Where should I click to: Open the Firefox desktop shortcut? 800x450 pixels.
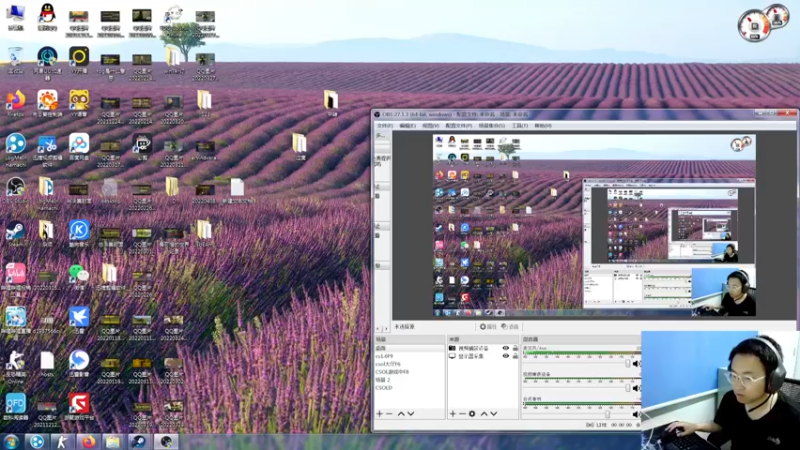click(15, 104)
